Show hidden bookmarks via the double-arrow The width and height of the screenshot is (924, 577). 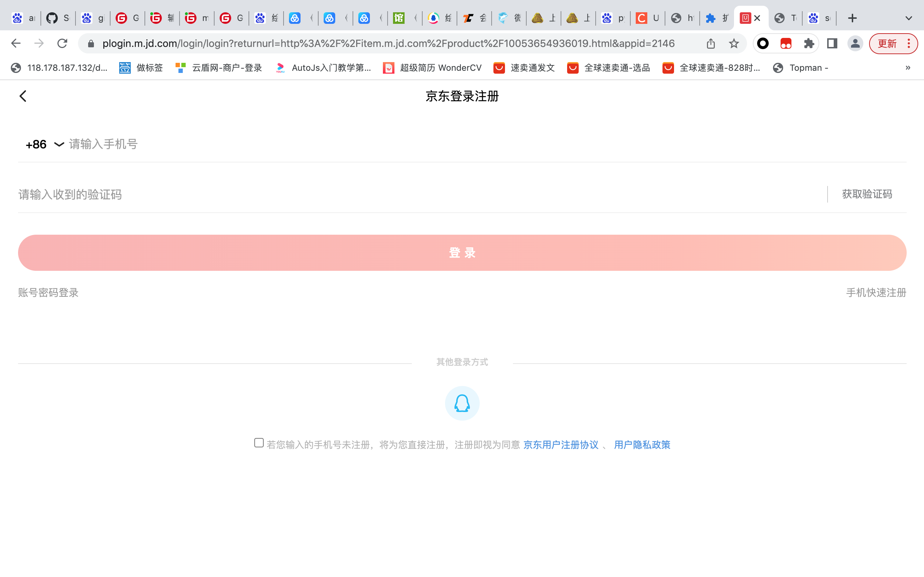tap(908, 68)
